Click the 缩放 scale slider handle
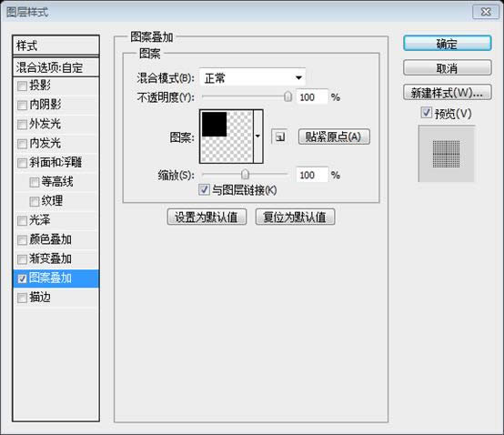Screen dimensions: 504x435 pos(245,174)
